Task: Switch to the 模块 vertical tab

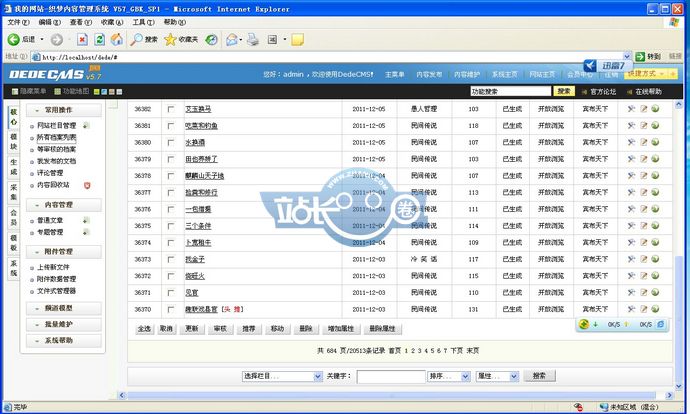Action: tap(14, 142)
